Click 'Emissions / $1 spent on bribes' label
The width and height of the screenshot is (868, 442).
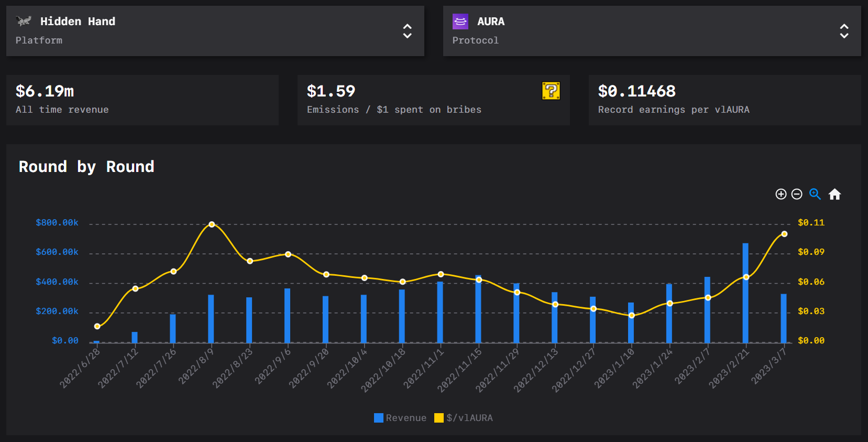coord(394,110)
